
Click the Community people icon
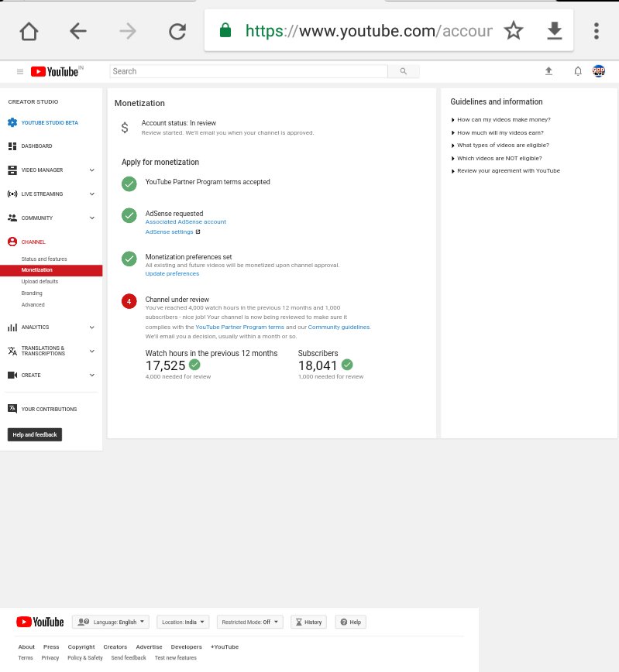click(x=12, y=218)
